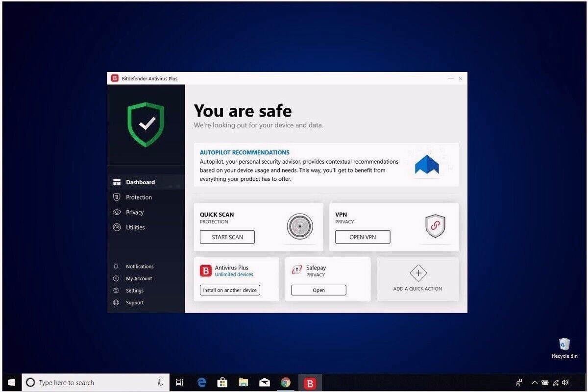This screenshot has height=392, width=588.
Task: Click OPEN VPN
Action: click(x=362, y=237)
